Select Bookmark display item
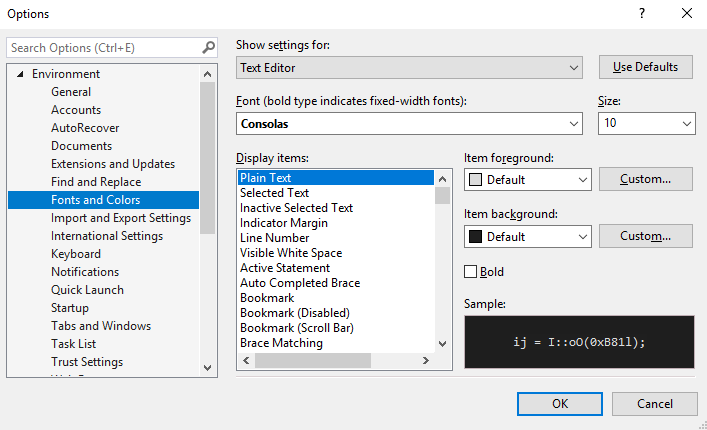This screenshot has width=707, height=430. 267,298
